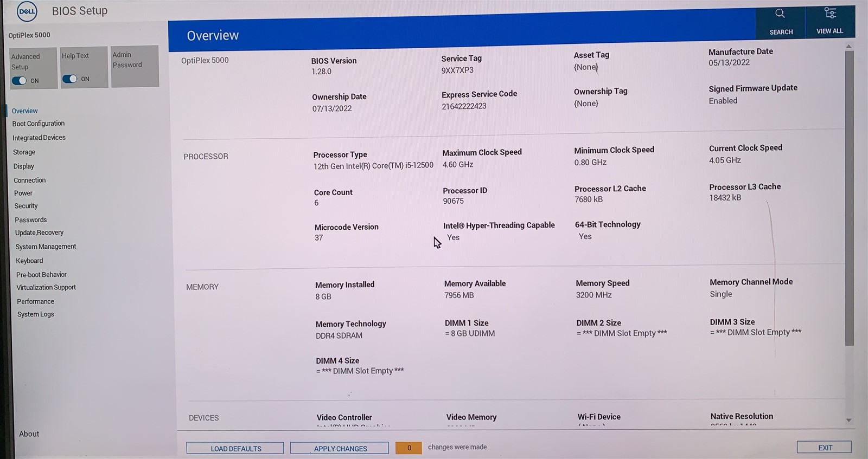The width and height of the screenshot is (868, 459).
Task: Click Signed Firmware Update Enabled value
Action: (x=723, y=101)
